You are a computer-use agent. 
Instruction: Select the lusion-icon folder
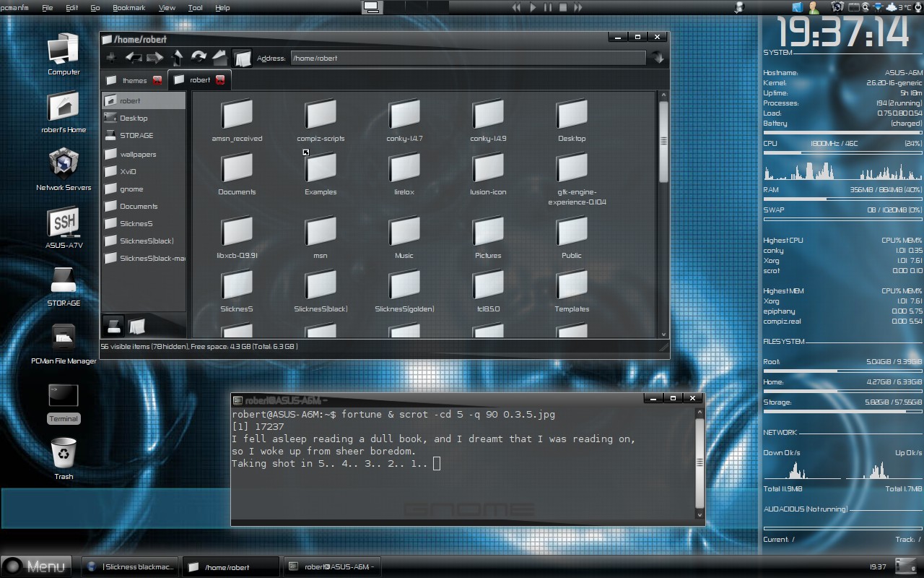pyautogui.click(x=488, y=173)
